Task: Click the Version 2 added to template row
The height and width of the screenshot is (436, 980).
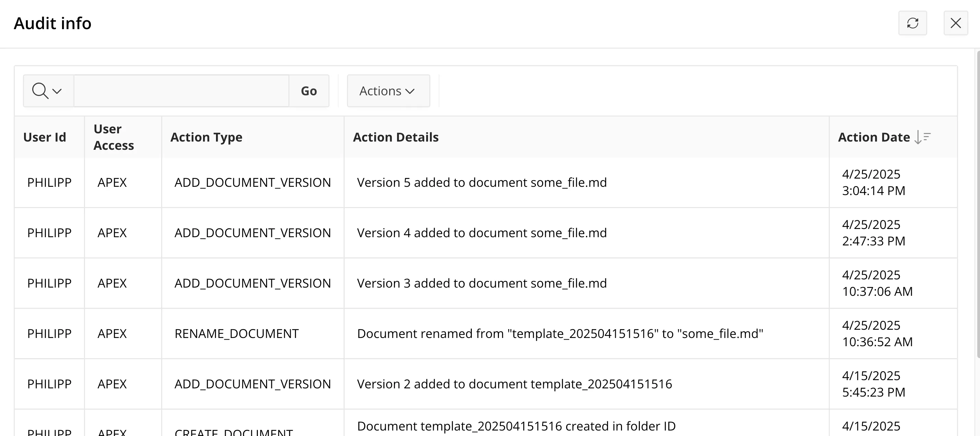Action: click(514, 384)
